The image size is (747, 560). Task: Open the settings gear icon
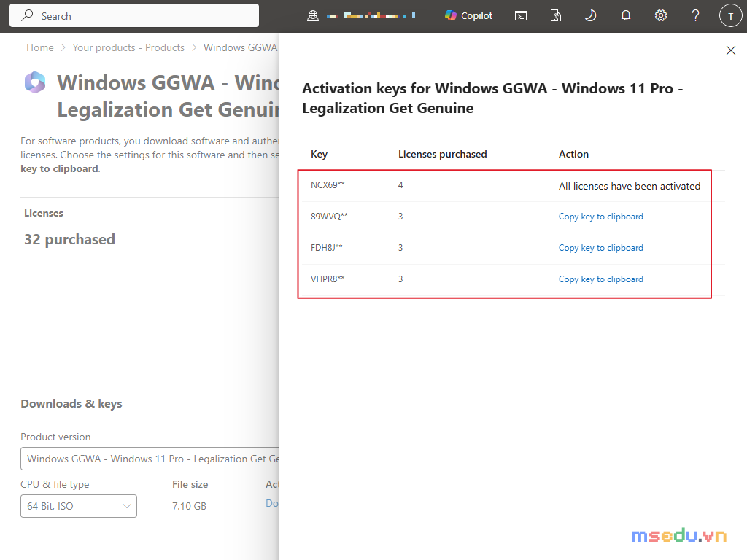660,16
